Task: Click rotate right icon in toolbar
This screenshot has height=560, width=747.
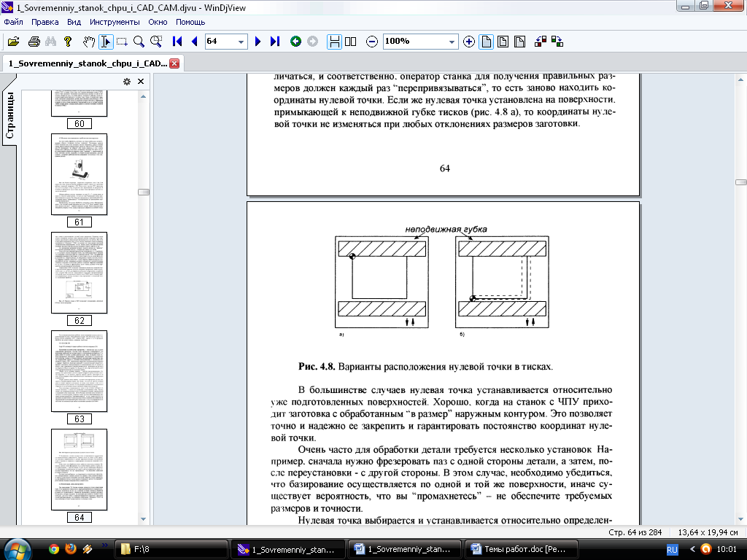Action: pos(557,42)
